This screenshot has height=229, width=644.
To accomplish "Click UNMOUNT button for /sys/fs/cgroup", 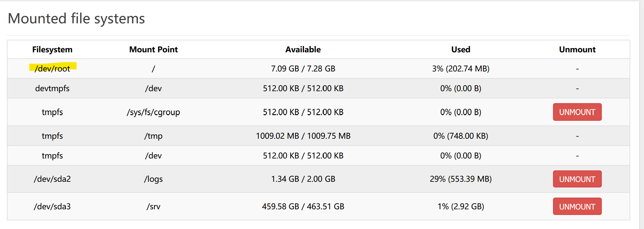I will [577, 112].
